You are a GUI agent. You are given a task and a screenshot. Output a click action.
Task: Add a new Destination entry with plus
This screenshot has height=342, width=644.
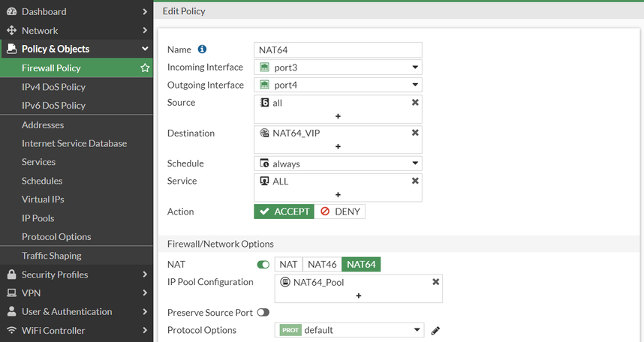[338, 147]
